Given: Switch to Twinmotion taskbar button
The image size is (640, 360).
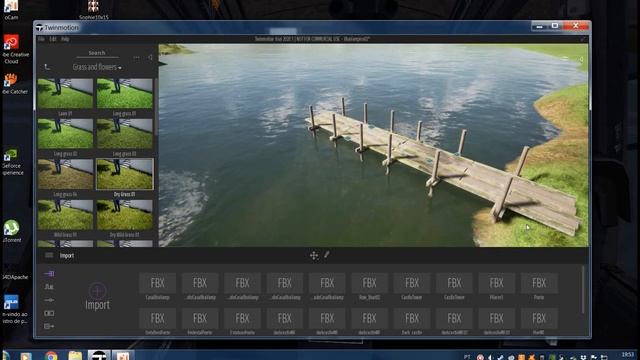Looking at the screenshot, I should tap(99, 356).
